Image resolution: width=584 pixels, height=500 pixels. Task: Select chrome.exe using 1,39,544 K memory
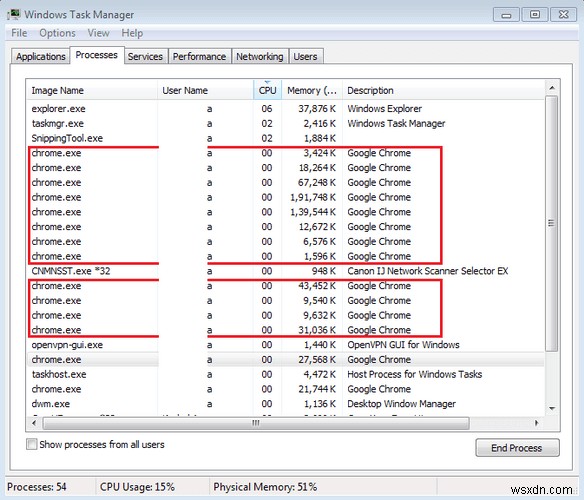[x=286, y=212]
